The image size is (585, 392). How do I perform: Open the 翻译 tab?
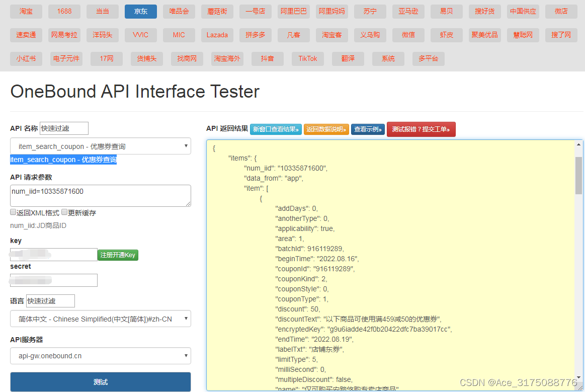pyautogui.click(x=348, y=58)
